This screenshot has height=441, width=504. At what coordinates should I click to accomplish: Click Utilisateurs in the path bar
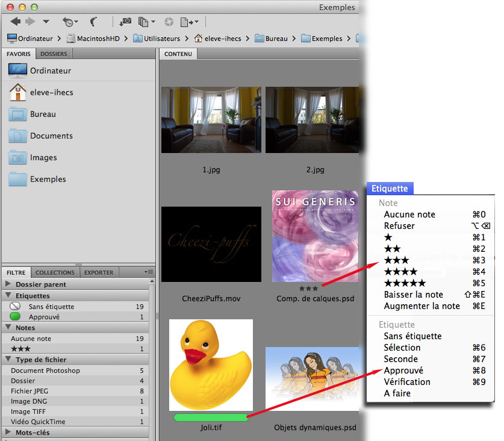(157, 39)
